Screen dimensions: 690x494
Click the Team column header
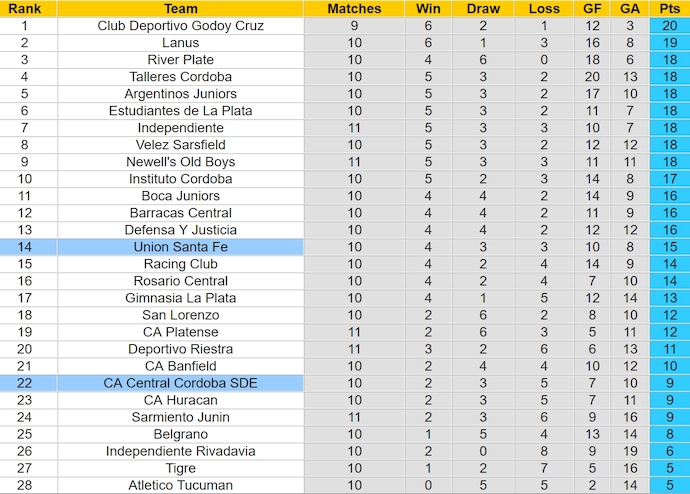click(x=180, y=9)
